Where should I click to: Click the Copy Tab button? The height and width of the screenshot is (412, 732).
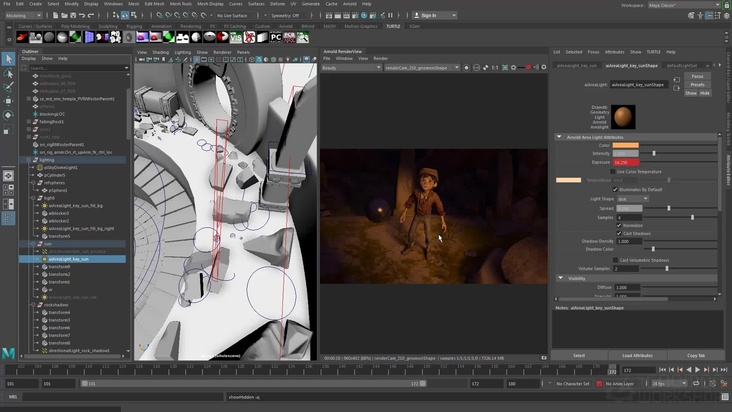click(x=696, y=356)
